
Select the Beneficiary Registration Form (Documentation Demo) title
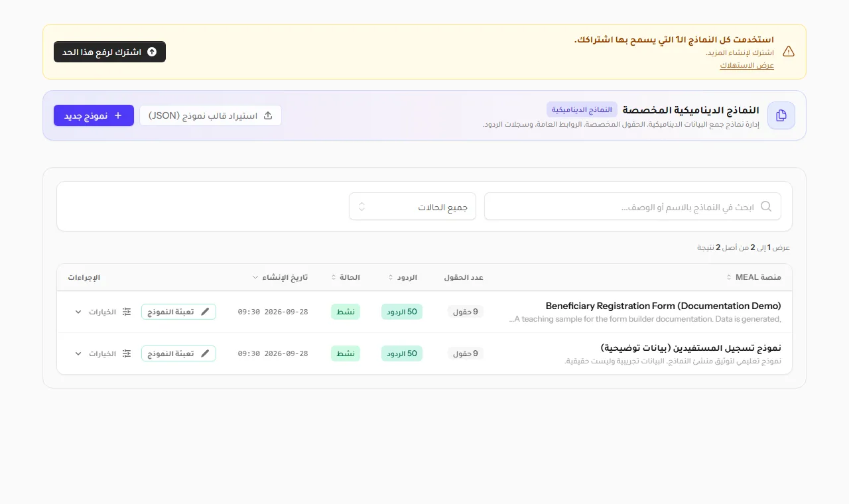pyautogui.click(x=663, y=306)
